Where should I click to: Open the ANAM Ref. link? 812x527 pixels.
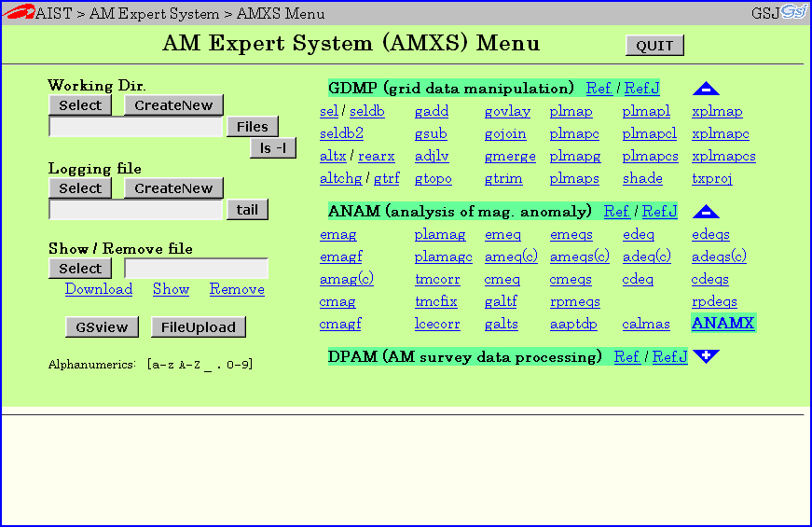617,212
